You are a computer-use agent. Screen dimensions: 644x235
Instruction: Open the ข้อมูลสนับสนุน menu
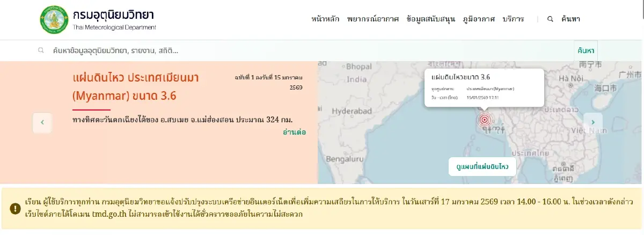[x=431, y=19]
